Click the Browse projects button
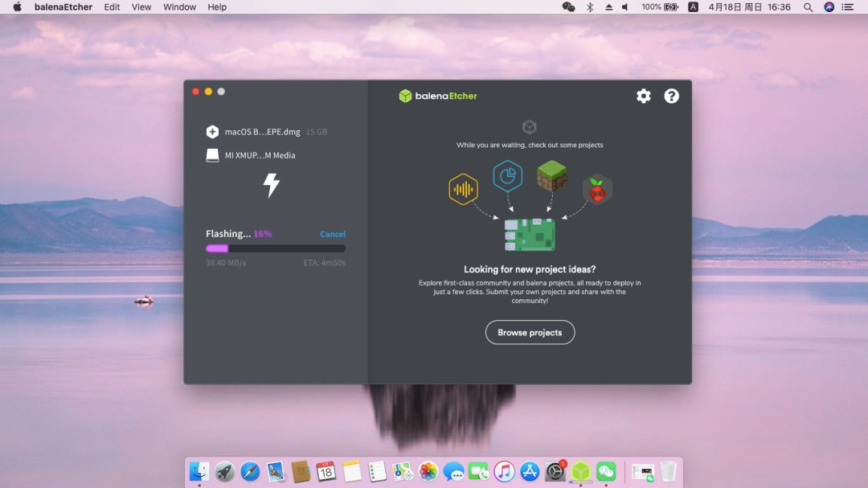Screen dimensions: 868x488 [530, 332]
